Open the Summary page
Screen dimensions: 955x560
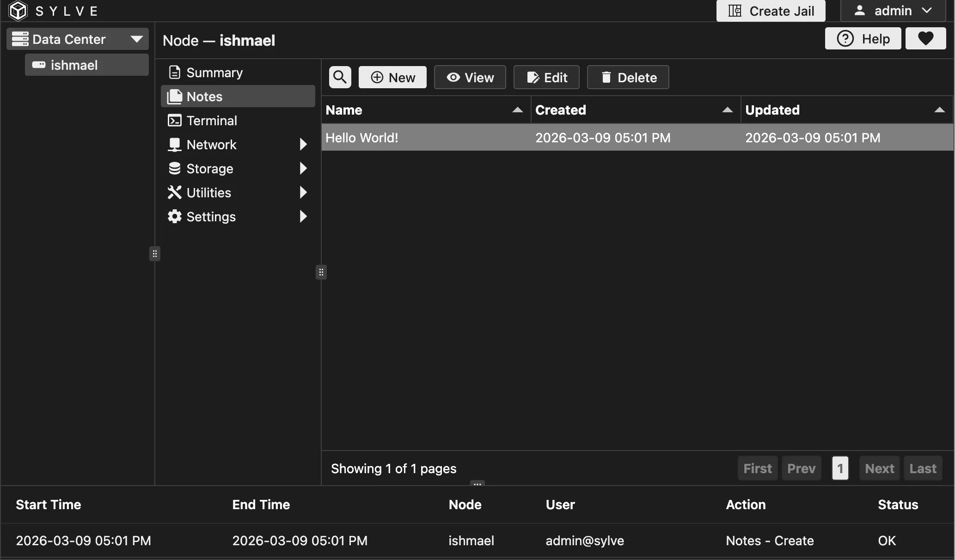tap(214, 73)
